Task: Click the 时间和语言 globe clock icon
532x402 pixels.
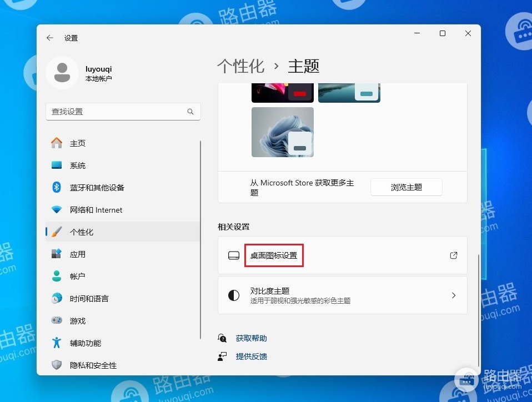Action: coord(57,298)
